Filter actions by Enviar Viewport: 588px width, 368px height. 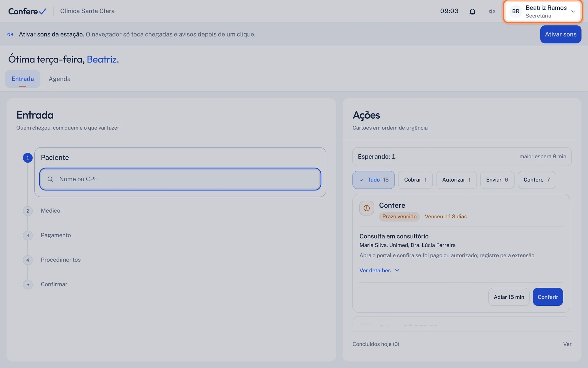[497, 180]
